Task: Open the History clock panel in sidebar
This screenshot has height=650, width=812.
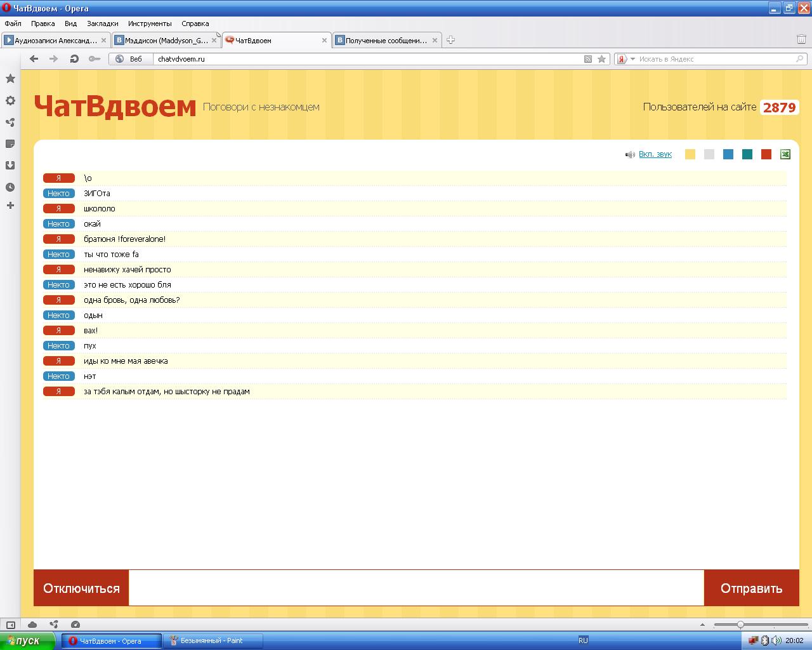Action: tap(10, 187)
